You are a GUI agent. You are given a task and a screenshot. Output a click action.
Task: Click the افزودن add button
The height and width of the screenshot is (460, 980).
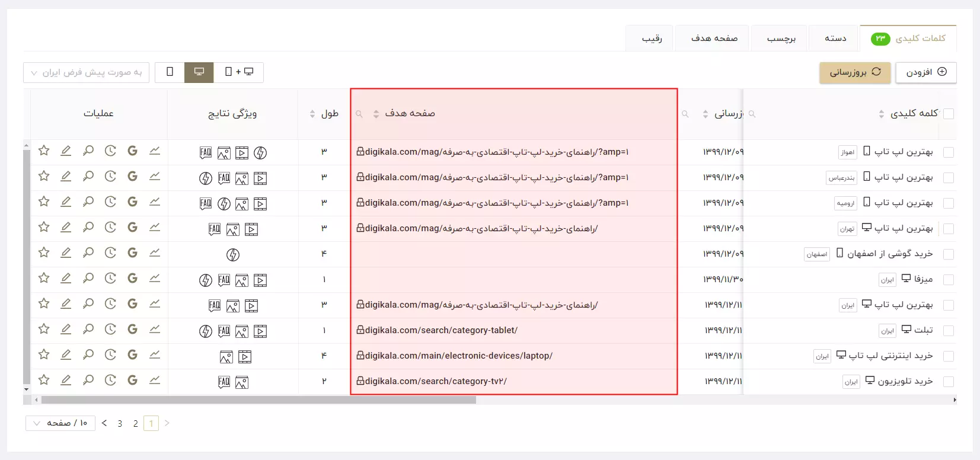pos(926,72)
